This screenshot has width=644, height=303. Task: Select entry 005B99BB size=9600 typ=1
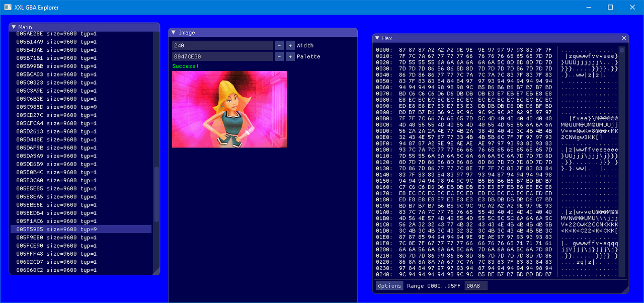coord(81,66)
